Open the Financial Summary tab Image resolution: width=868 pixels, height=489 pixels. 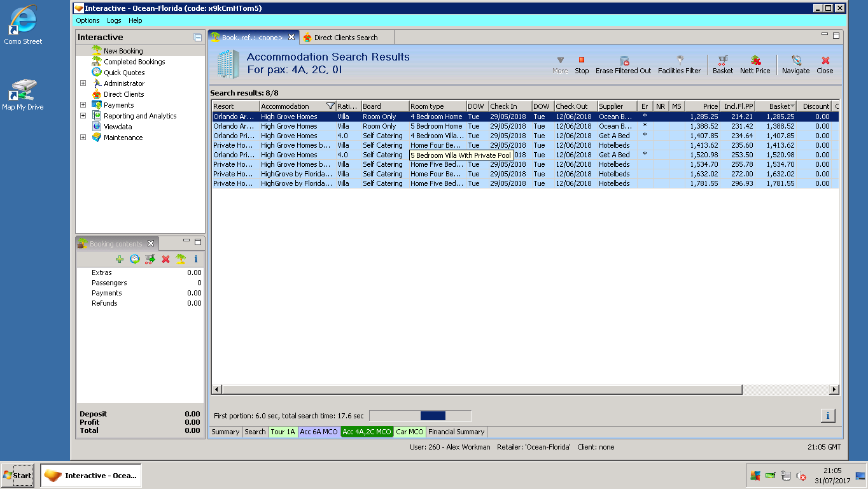pyautogui.click(x=456, y=432)
